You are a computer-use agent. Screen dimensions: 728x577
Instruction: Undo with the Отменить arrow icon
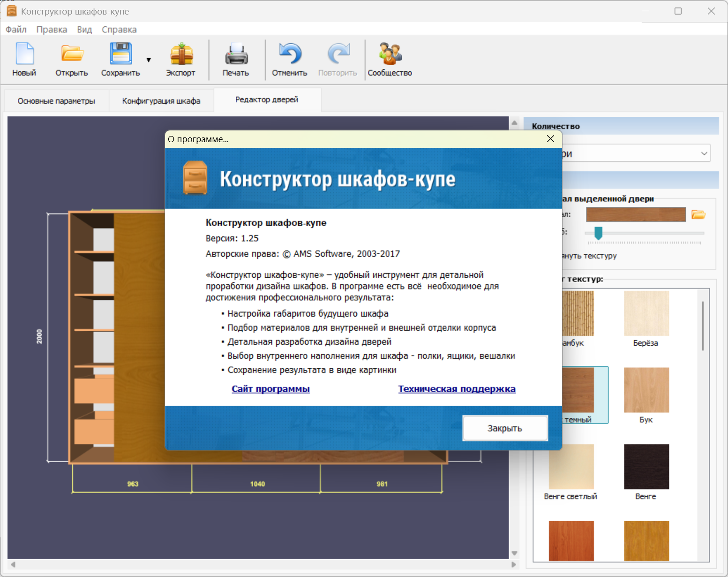point(290,54)
